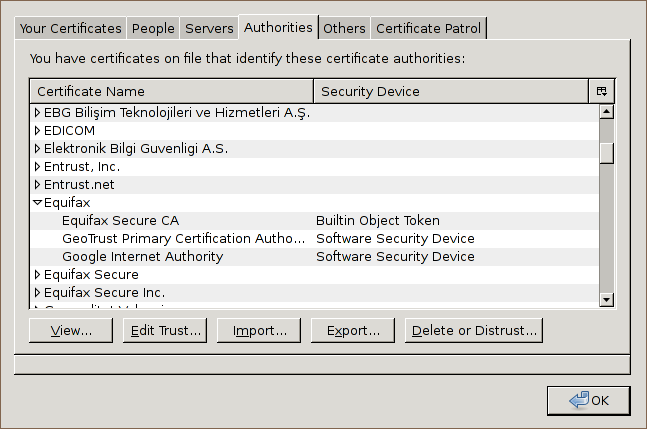Screen dimensions: 647x429
Task: Open the People tab
Action: point(153,28)
